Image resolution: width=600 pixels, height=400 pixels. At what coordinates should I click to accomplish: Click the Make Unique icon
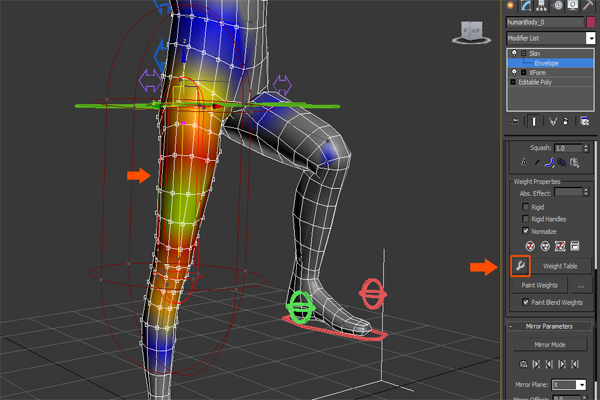[x=553, y=122]
